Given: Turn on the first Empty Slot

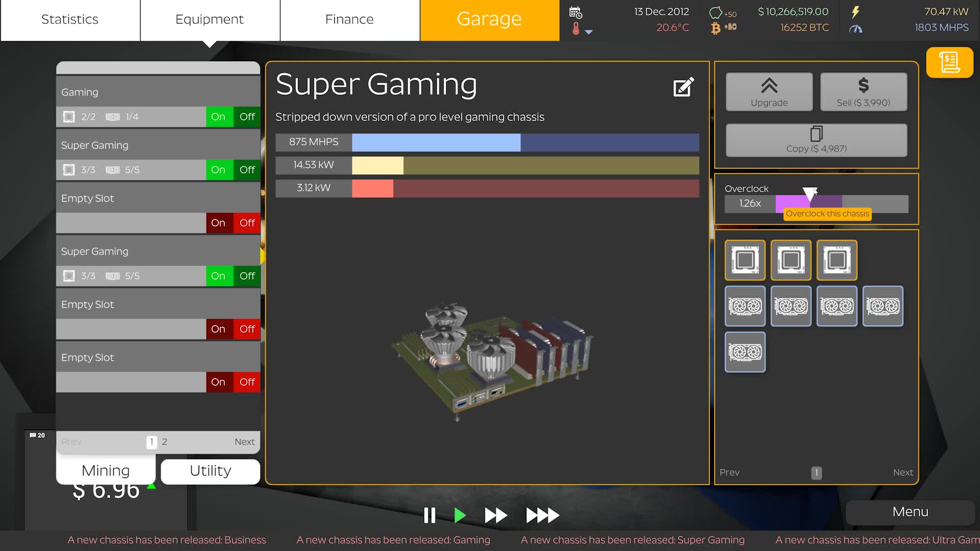Looking at the screenshot, I should point(218,223).
